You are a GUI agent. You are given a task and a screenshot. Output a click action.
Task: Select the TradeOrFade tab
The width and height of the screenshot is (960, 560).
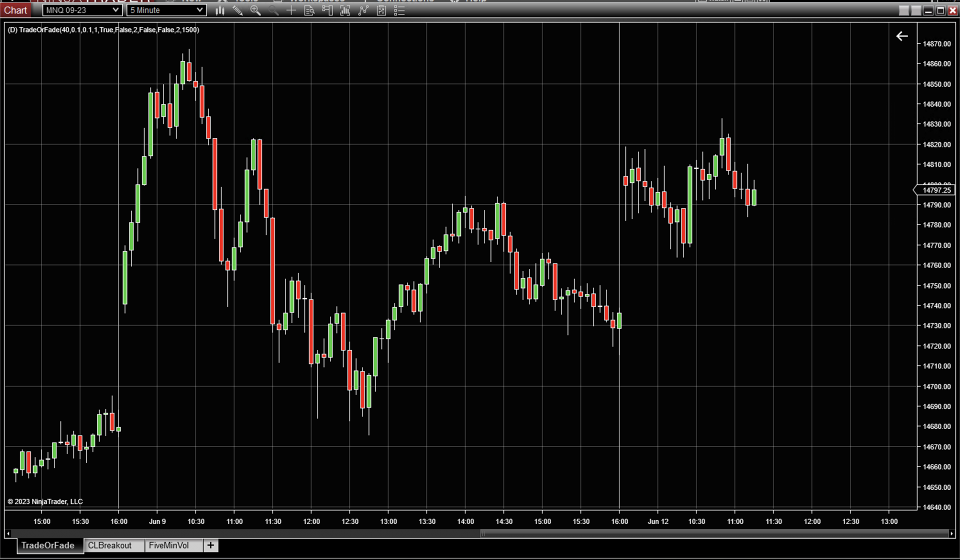(x=48, y=545)
